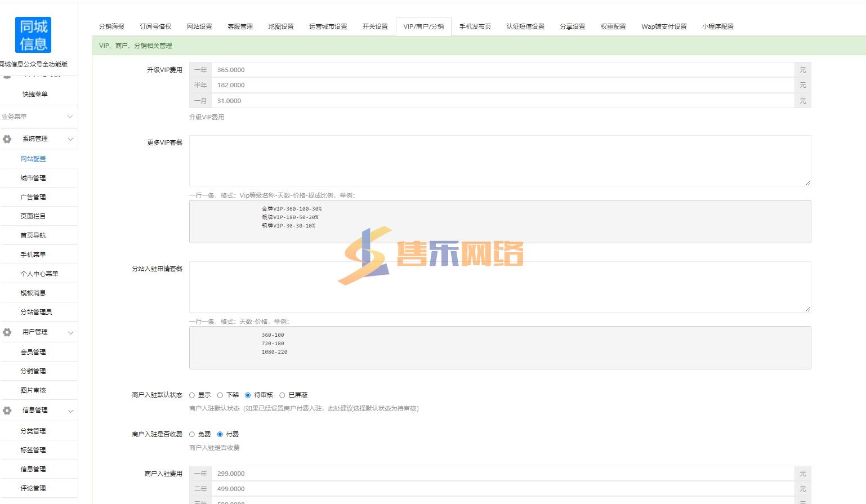Click the one-year VIP fee field 365.0000
Viewport: 866px width, 504px height.
coord(502,70)
